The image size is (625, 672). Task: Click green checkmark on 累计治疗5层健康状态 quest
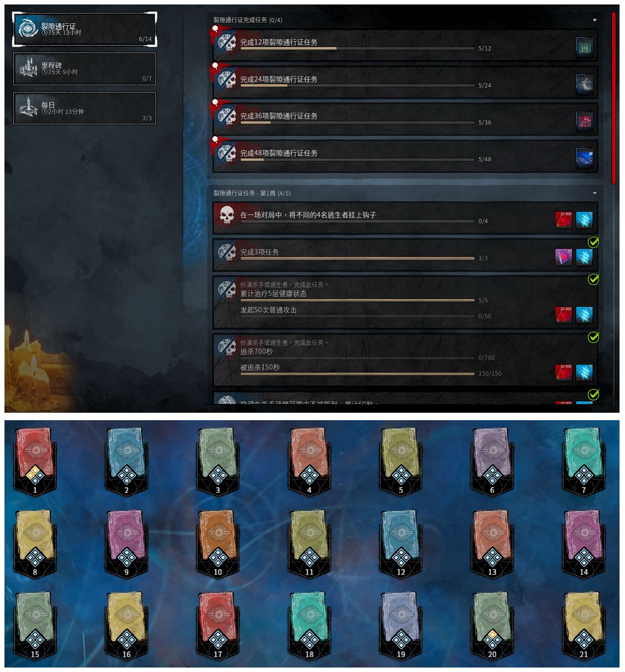(x=593, y=279)
